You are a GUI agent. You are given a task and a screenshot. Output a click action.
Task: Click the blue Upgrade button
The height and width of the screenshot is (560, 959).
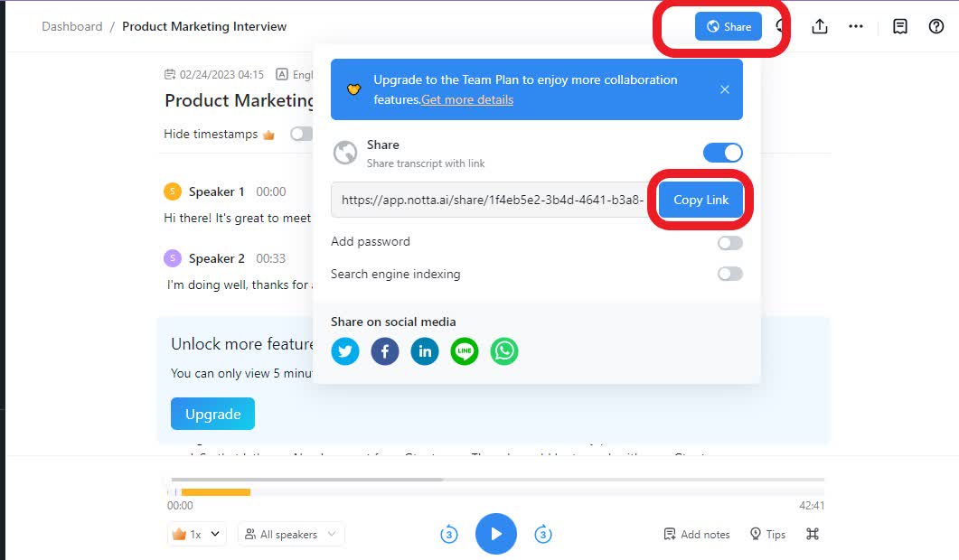(212, 414)
